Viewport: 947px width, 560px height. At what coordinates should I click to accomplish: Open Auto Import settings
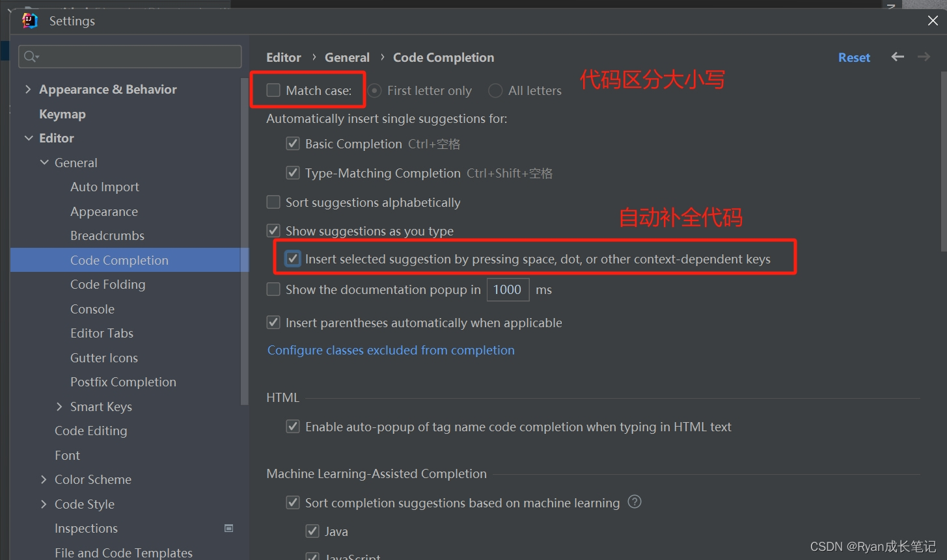tap(105, 187)
